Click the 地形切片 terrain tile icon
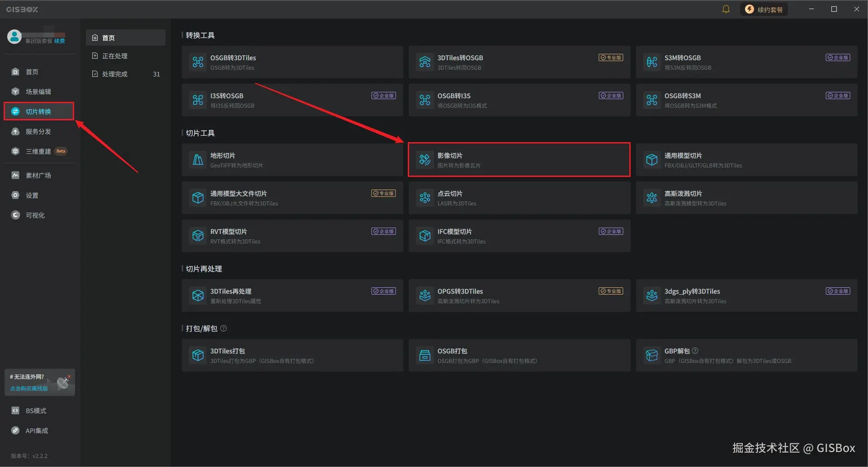This screenshot has width=868, height=467. (x=198, y=160)
